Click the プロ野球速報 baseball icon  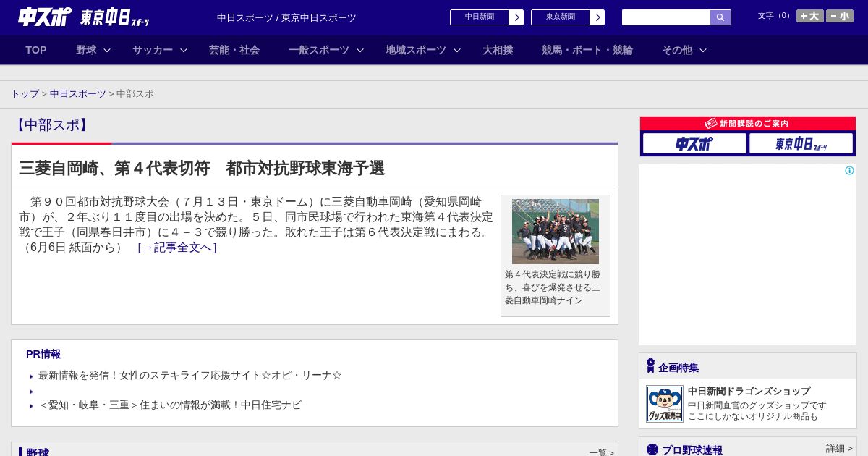652,449
